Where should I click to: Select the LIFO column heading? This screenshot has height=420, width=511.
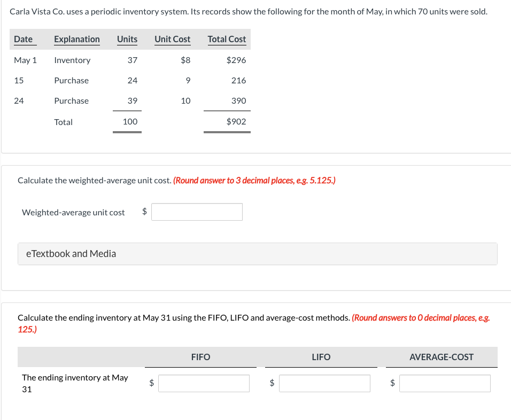coord(321,357)
